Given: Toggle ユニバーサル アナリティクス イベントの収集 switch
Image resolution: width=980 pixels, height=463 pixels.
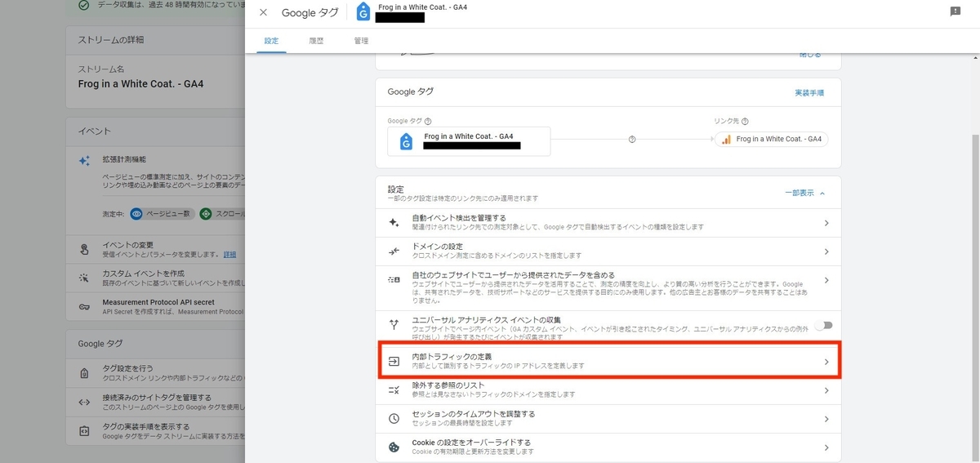Looking at the screenshot, I should point(824,325).
